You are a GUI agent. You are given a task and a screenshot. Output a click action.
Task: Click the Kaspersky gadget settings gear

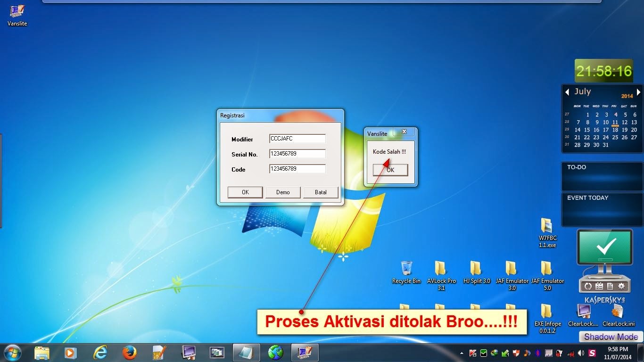tap(621, 286)
